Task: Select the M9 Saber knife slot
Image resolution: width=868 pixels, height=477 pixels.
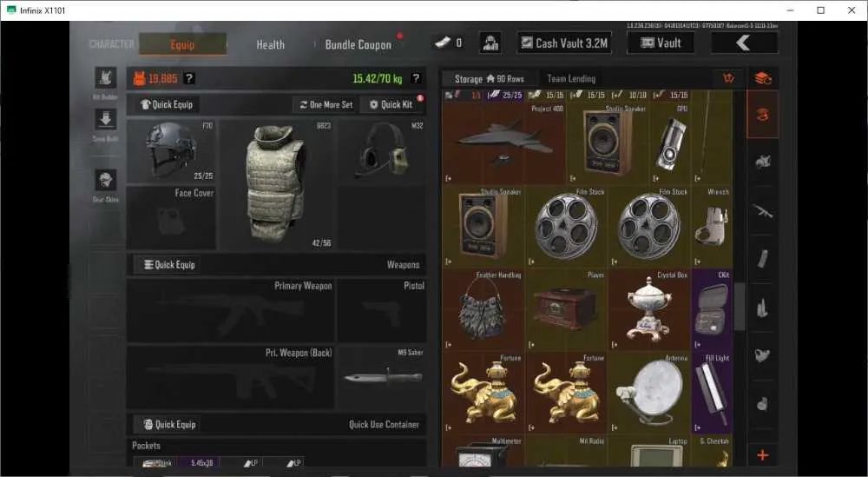Action: 382,377
